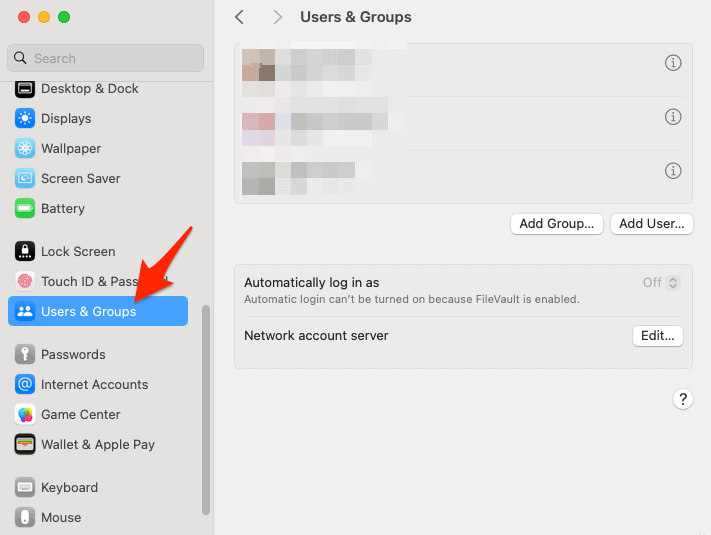The height and width of the screenshot is (535, 711).
Task: Open Lock Screen via its icon
Action: pyautogui.click(x=25, y=252)
